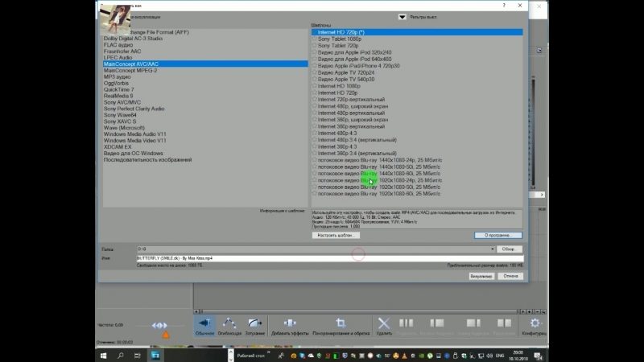The height and width of the screenshot is (362, 644).
Task: Click the Удалить delete icon
Action: pyautogui.click(x=384, y=323)
